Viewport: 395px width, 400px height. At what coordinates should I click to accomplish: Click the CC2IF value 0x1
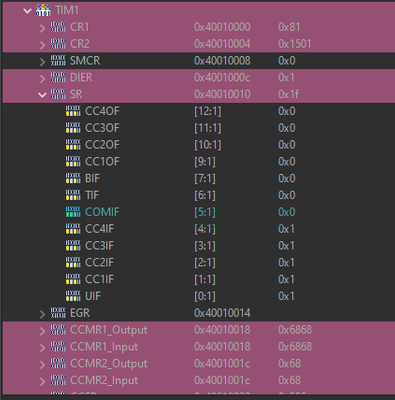click(286, 263)
